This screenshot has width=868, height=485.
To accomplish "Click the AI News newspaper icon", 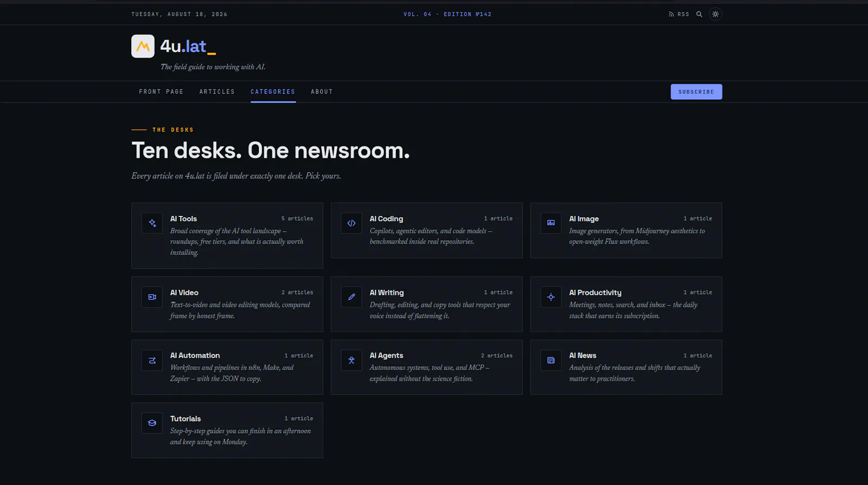I will pos(551,360).
